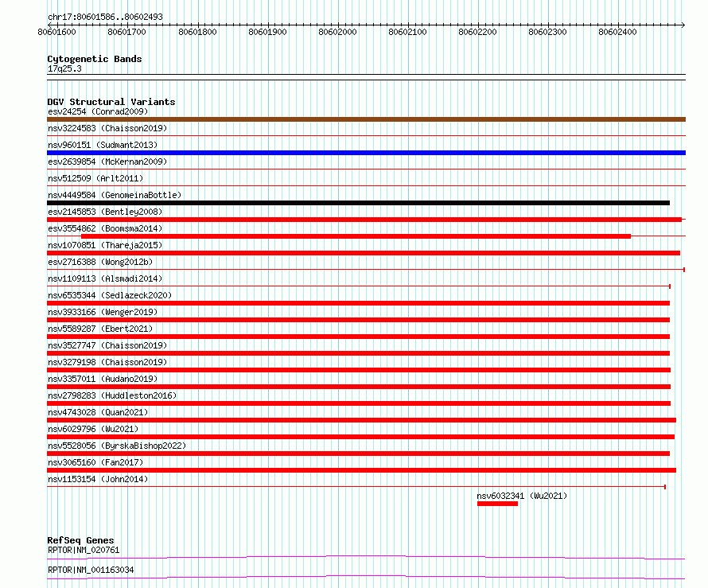Click esv2145853 (Bentley2008) label
The width and height of the screenshot is (708, 588).
pyautogui.click(x=105, y=212)
